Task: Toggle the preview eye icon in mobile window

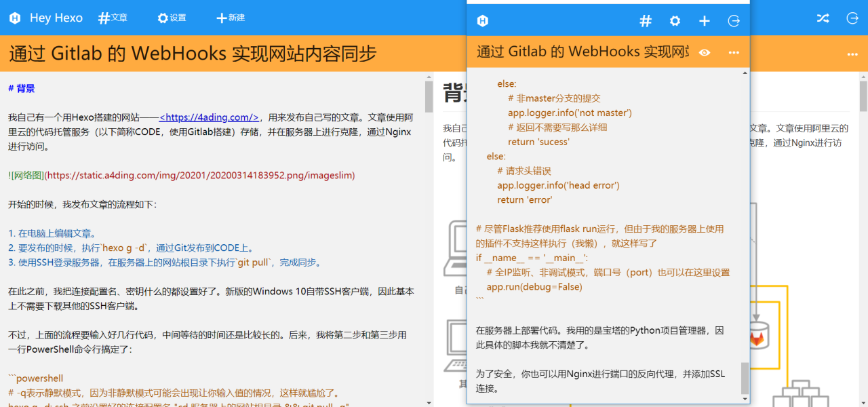Action: 705,52
